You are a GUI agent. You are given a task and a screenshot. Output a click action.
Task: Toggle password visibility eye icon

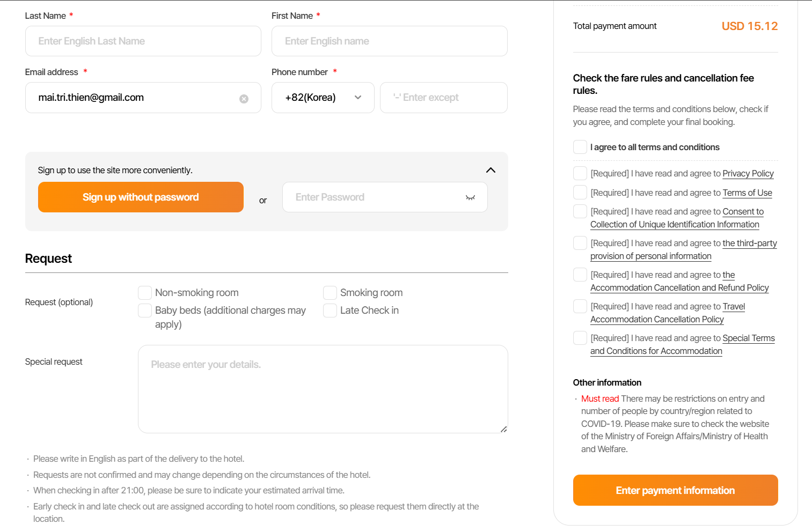coord(470,197)
